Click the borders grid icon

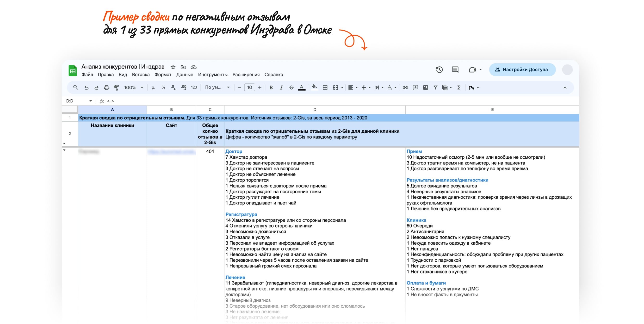tap(325, 87)
